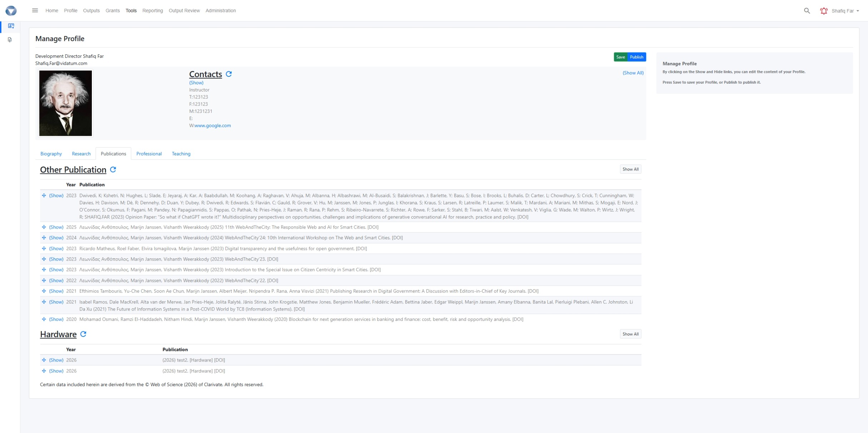Toggle Show for the first Hardware entry

(56, 360)
